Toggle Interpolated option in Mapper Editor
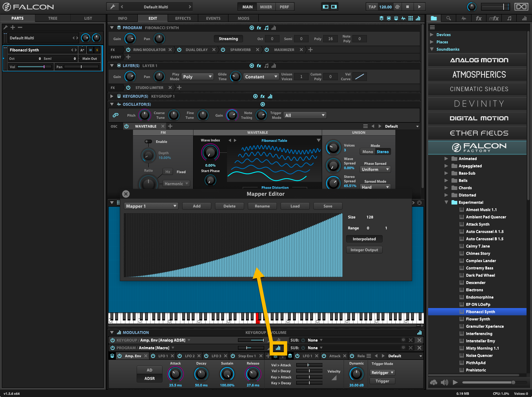 click(x=364, y=239)
